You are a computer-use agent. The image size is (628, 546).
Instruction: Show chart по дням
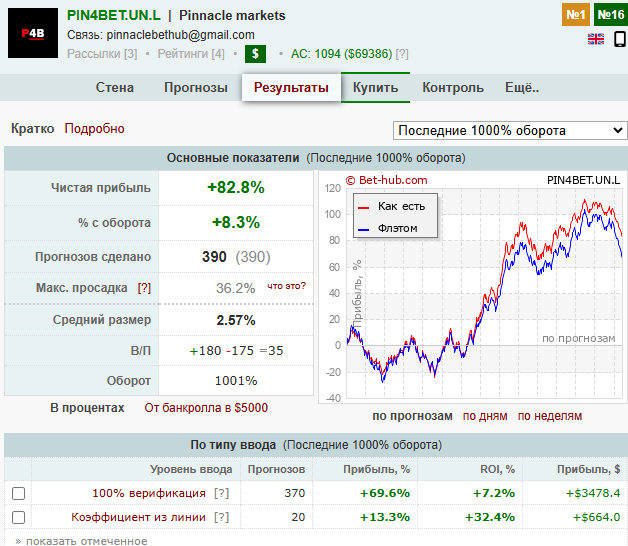pos(485,416)
